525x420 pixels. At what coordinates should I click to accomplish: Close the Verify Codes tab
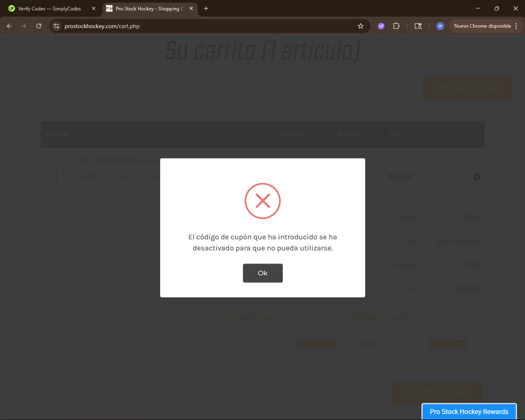[93, 8]
